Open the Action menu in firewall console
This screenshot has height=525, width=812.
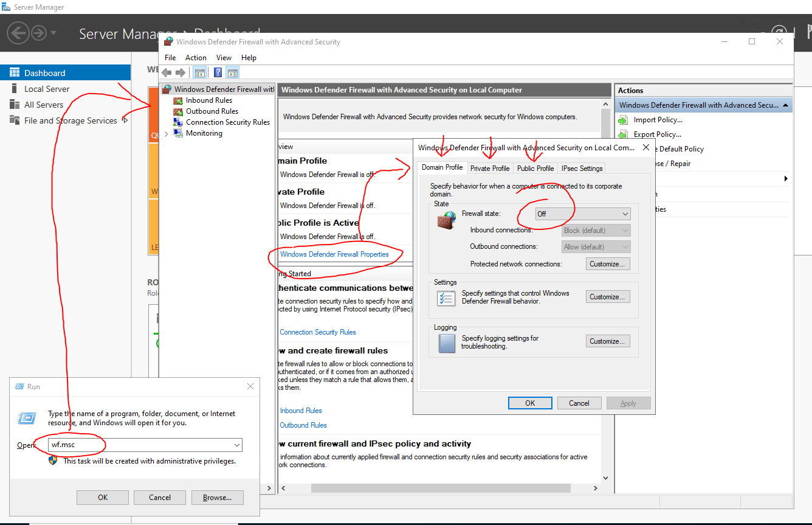196,58
